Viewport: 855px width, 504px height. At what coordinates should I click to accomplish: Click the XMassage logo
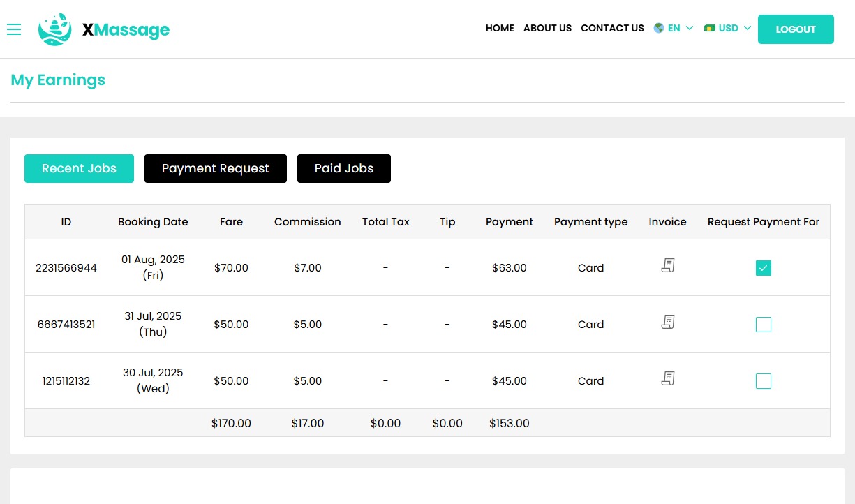pyautogui.click(x=104, y=29)
